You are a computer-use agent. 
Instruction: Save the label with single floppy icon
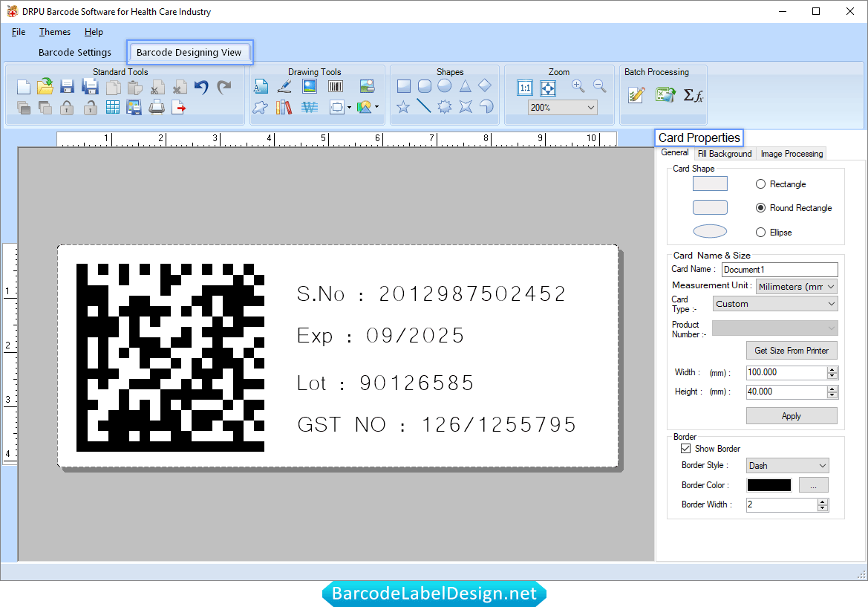(67, 87)
